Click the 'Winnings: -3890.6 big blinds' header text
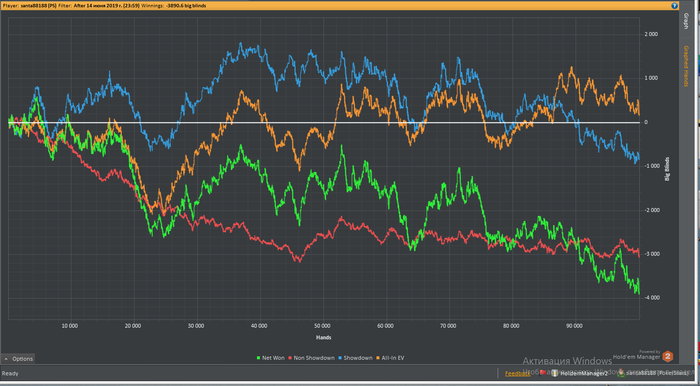Image resolution: width=700 pixels, height=386 pixels. point(174,6)
